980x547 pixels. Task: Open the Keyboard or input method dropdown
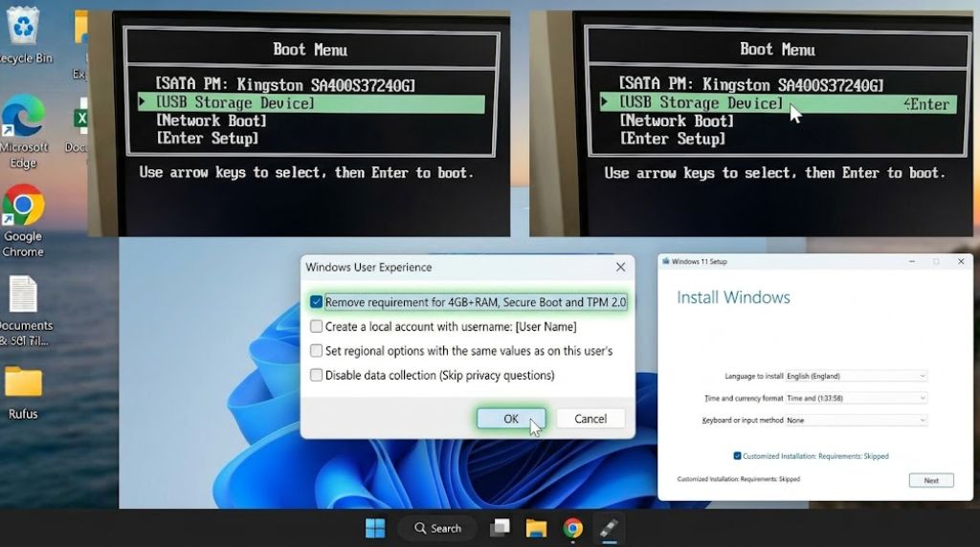(856, 420)
